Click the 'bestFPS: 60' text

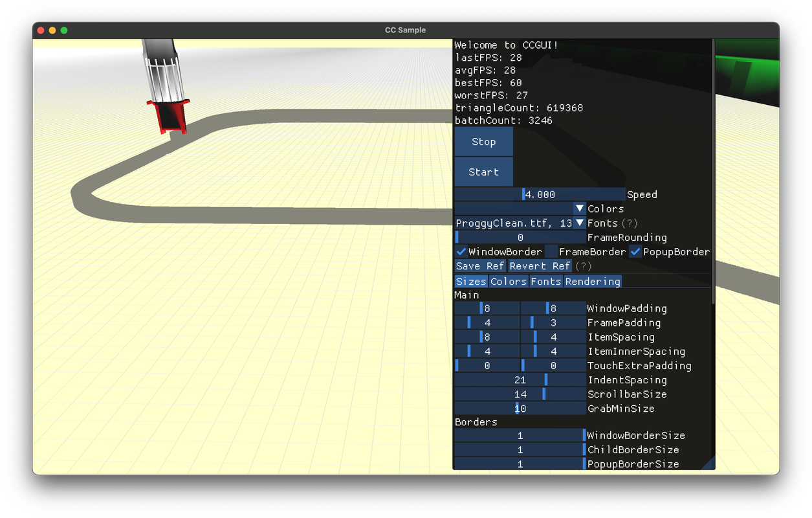[x=488, y=83]
